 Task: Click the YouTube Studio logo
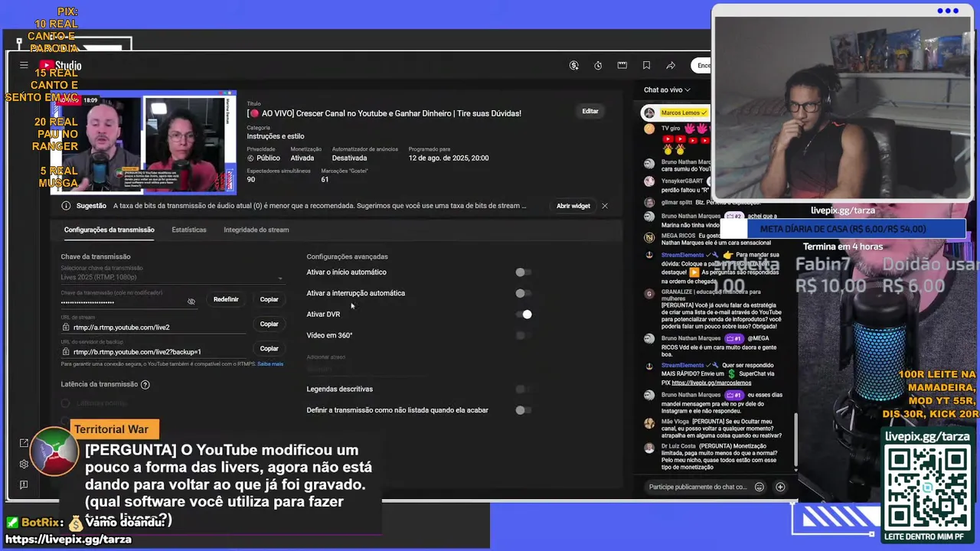(60, 66)
